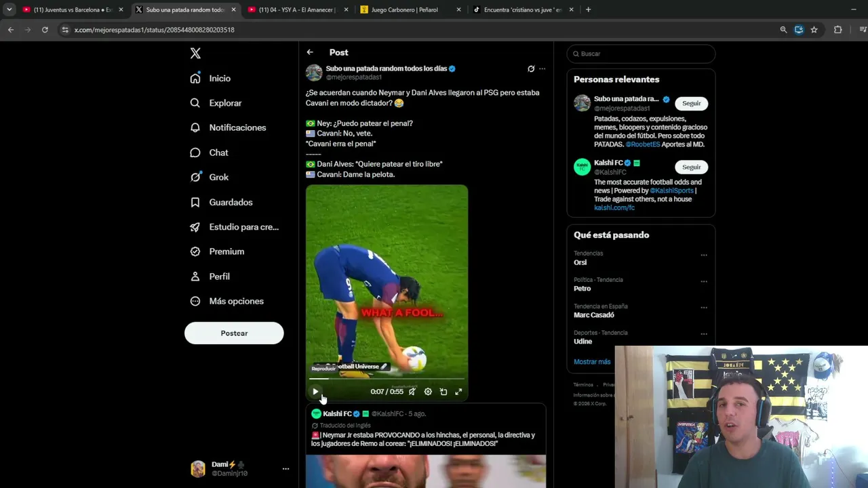Open the Kalshi FC name in quoted post
The image size is (868, 488).
coord(337,413)
